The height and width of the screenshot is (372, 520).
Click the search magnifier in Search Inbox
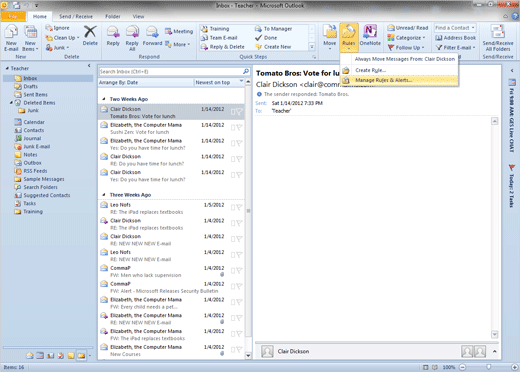[246, 71]
